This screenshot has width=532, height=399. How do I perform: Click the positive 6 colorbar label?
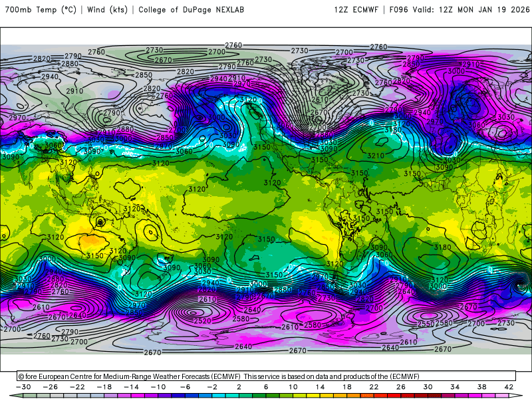click(x=267, y=387)
